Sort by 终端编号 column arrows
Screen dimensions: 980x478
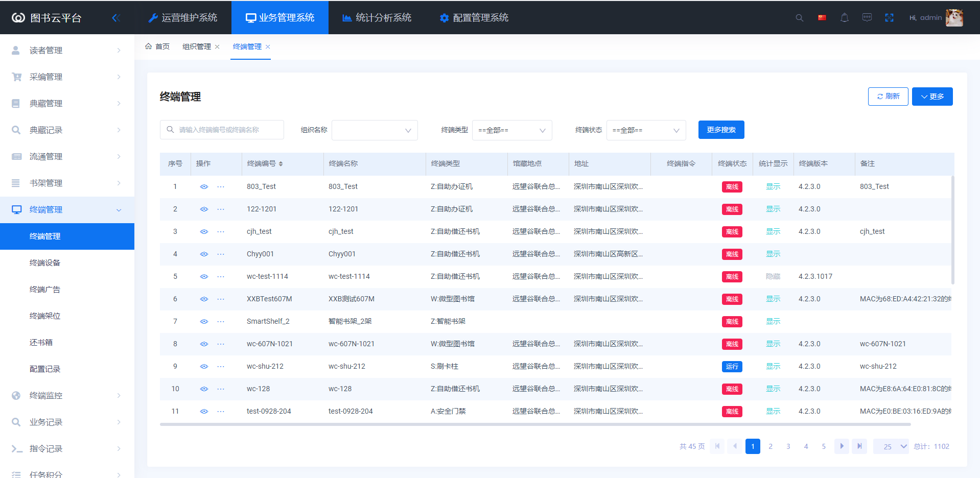[x=281, y=164]
